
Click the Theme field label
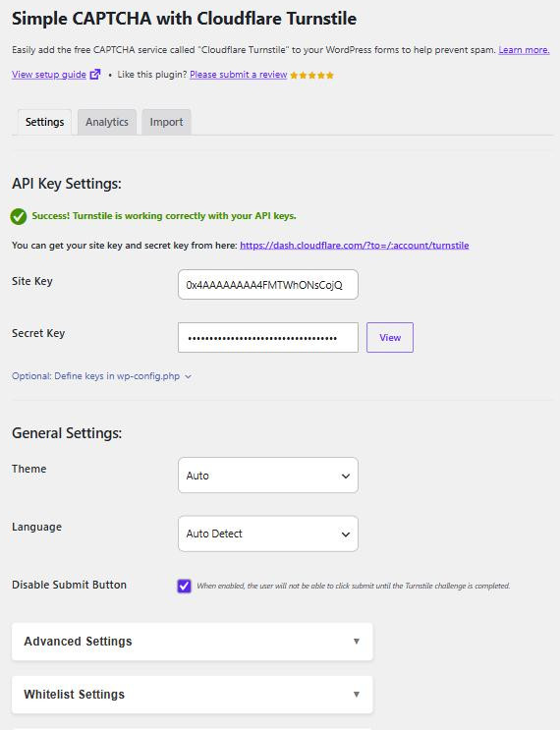(x=29, y=469)
